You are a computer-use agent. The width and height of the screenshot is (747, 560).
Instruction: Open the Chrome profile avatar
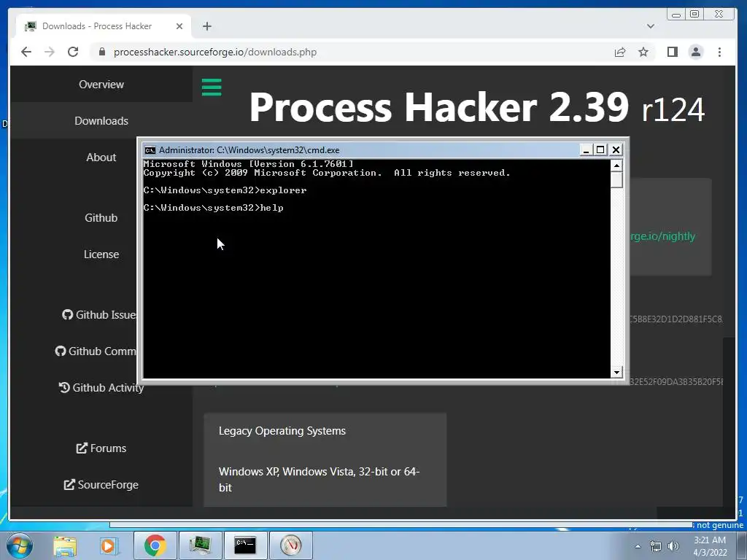tap(696, 52)
